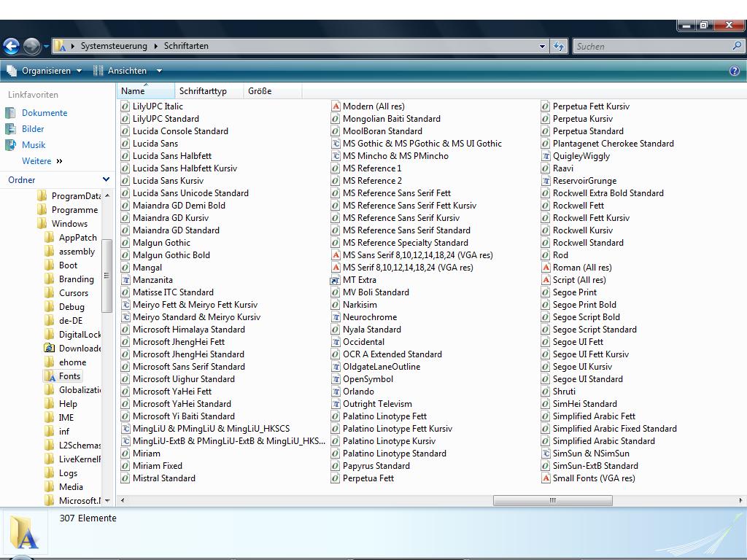Viewport: 747px width, 560px height.
Task: Click the Lucida Console Standard font icon
Action: (125, 131)
